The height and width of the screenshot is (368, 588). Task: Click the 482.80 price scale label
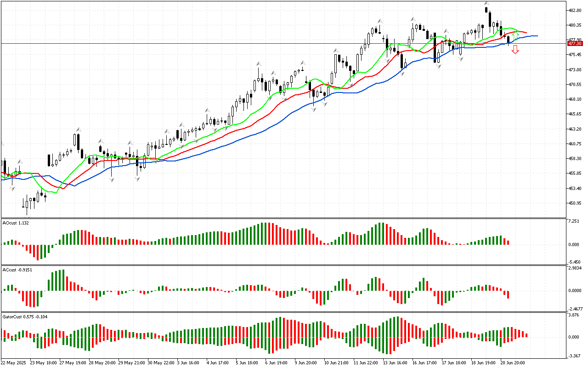coord(575,10)
